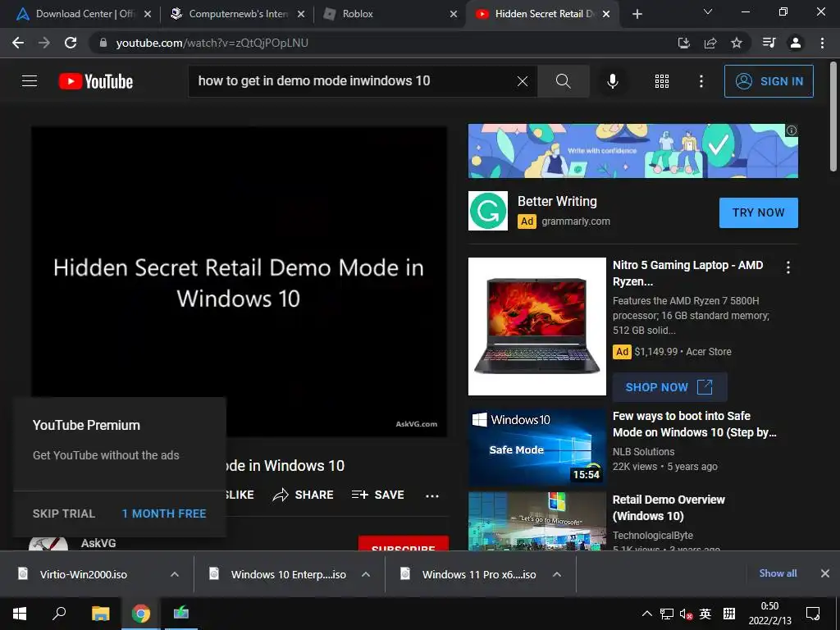This screenshot has width=840, height=630.
Task: Close the downloads shelf
Action: tap(825, 573)
